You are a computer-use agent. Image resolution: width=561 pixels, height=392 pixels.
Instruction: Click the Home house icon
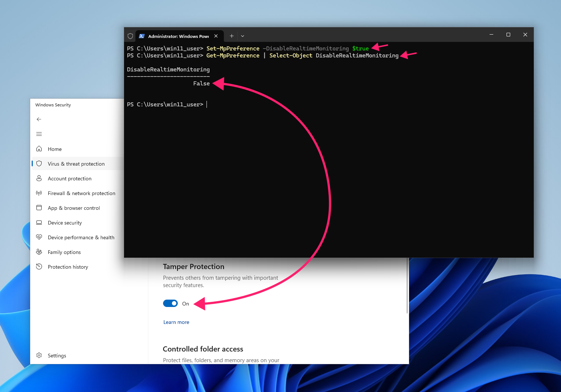click(39, 149)
